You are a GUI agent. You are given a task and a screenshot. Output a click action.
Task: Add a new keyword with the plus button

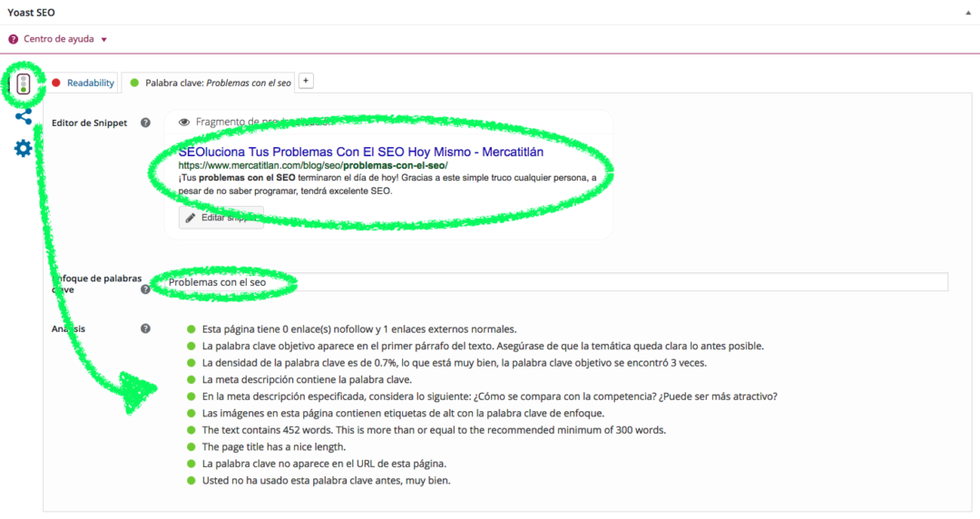(x=306, y=81)
